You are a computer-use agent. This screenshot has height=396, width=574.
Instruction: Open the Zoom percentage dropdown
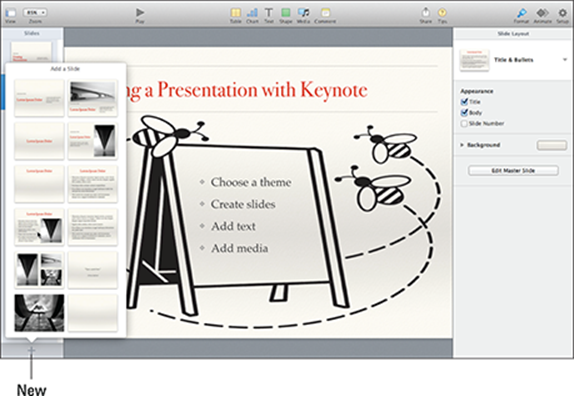pos(35,12)
